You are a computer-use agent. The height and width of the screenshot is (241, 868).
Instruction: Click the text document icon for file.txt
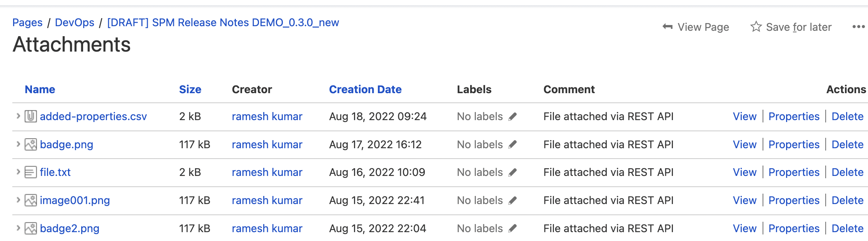(31, 172)
